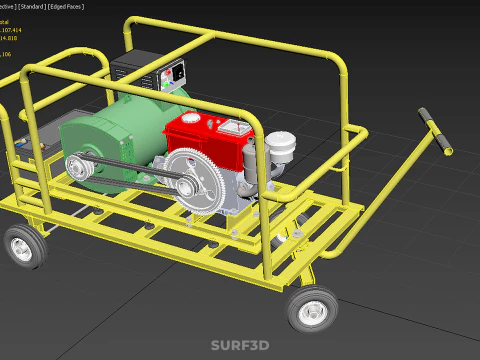The height and width of the screenshot is (360, 480).
Task: Select the front right cart wheel
Action: point(313,309)
